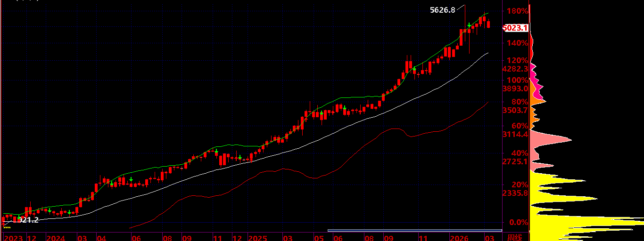Click the 140% gain axis label
This screenshot has height=241, width=644.
pyautogui.click(x=517, y=43)
